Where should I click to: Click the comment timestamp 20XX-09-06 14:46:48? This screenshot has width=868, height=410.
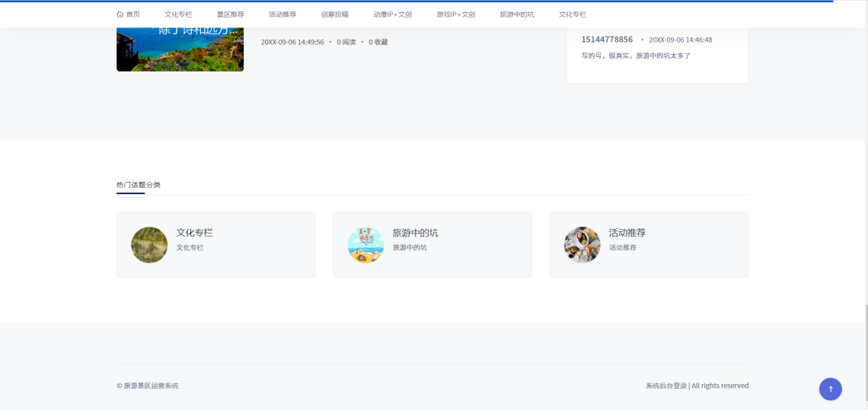[x=681, y=40]
